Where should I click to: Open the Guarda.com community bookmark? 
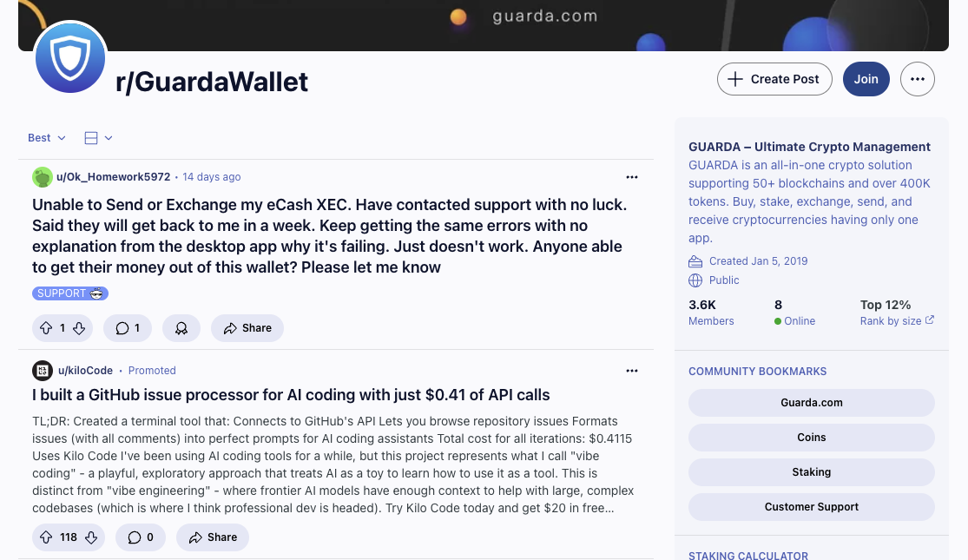811,403
